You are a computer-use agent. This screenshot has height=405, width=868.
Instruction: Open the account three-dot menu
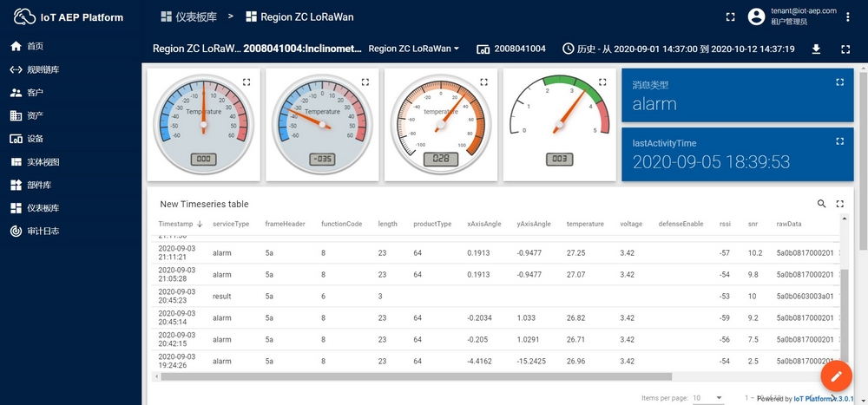848,16
